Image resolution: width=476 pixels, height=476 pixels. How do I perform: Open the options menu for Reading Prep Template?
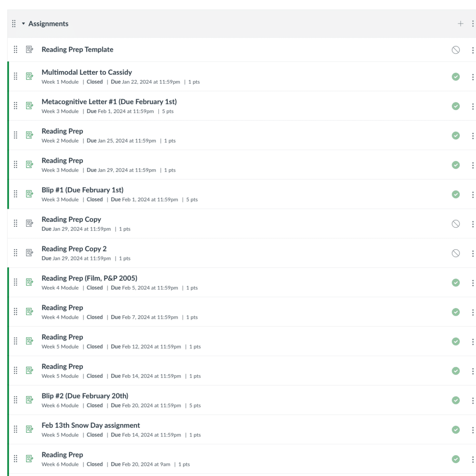[x=473, y=49]
